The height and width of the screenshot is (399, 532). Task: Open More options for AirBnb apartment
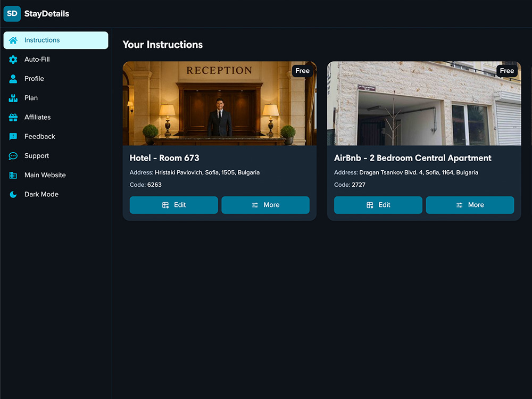(470, 205)
